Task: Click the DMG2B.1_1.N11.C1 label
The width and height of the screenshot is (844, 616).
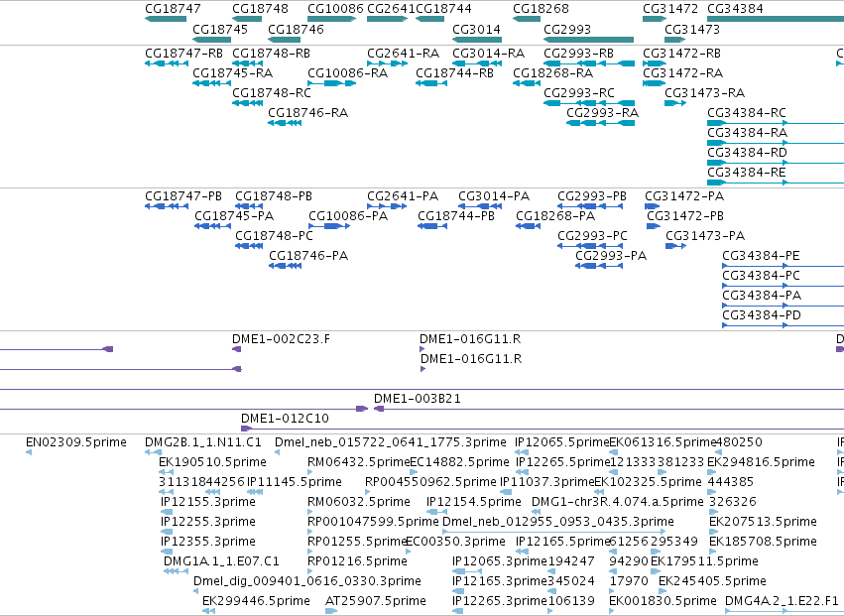Action: (203, 442)
